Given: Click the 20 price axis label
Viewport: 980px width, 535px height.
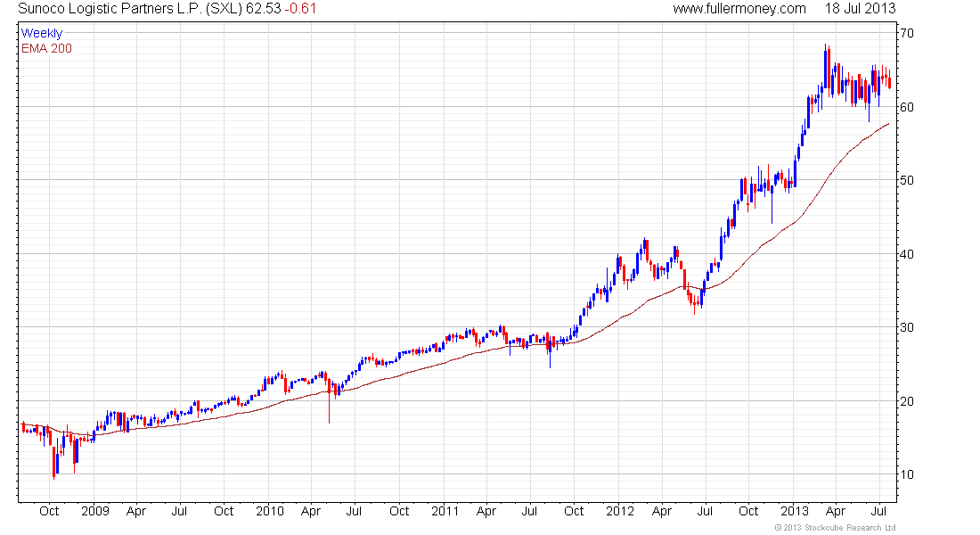Looking at the screenshot, I should (906, 401).
